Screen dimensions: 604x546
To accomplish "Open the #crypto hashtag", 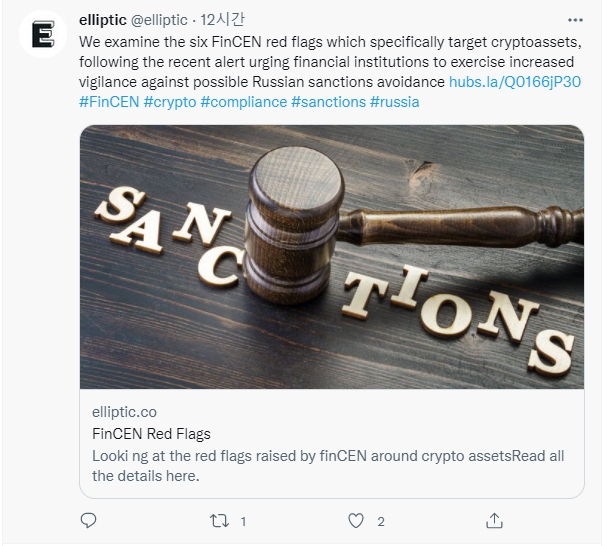I will point(169,102).
